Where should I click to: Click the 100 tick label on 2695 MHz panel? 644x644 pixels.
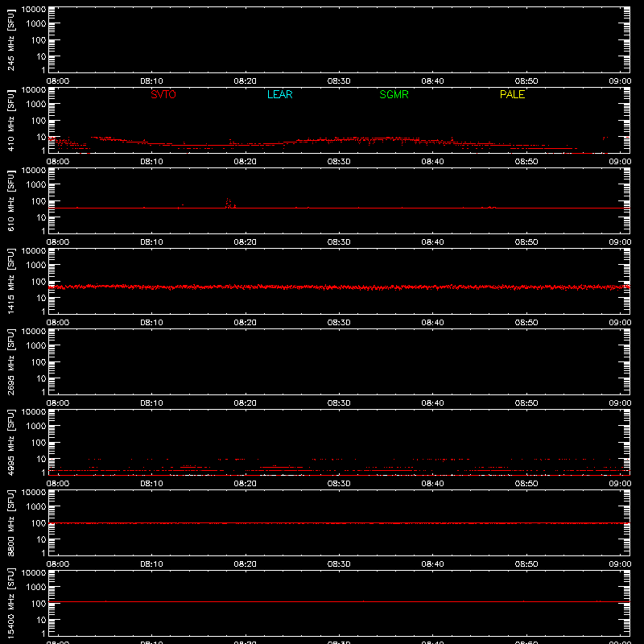click(x=39, y=361)
